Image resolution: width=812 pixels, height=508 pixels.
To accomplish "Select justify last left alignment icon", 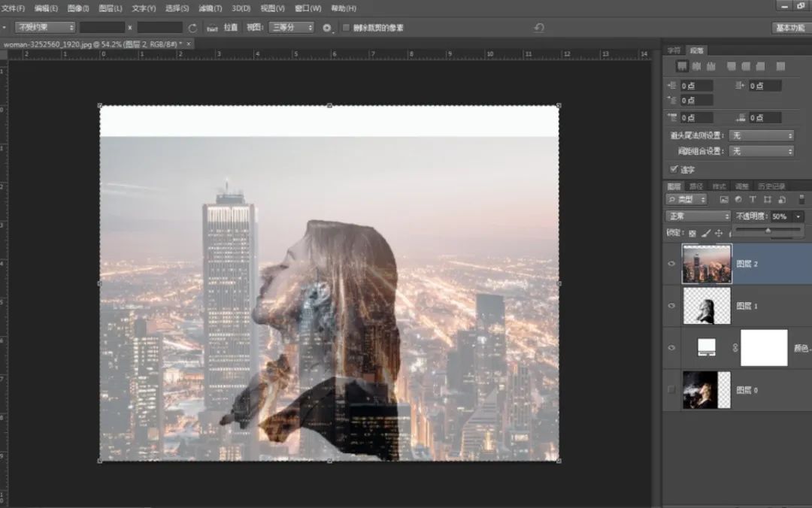I will coord(732,66).
